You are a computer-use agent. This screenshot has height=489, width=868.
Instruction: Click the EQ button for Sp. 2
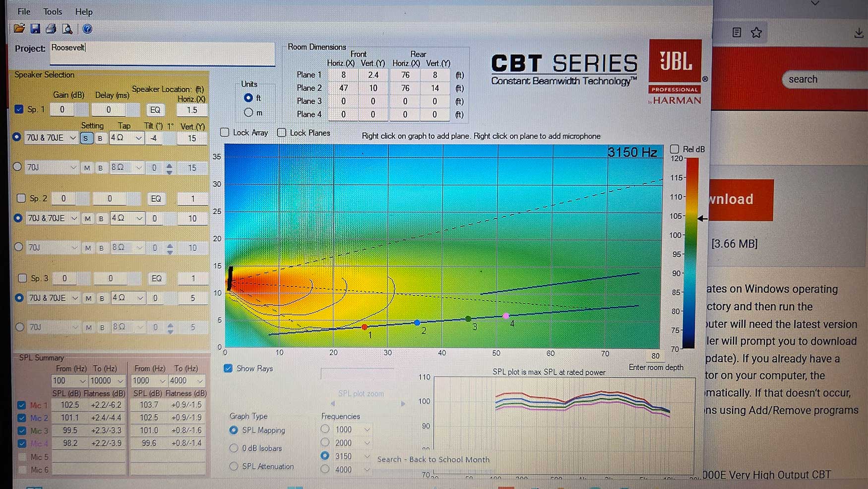tap(156, 199)
